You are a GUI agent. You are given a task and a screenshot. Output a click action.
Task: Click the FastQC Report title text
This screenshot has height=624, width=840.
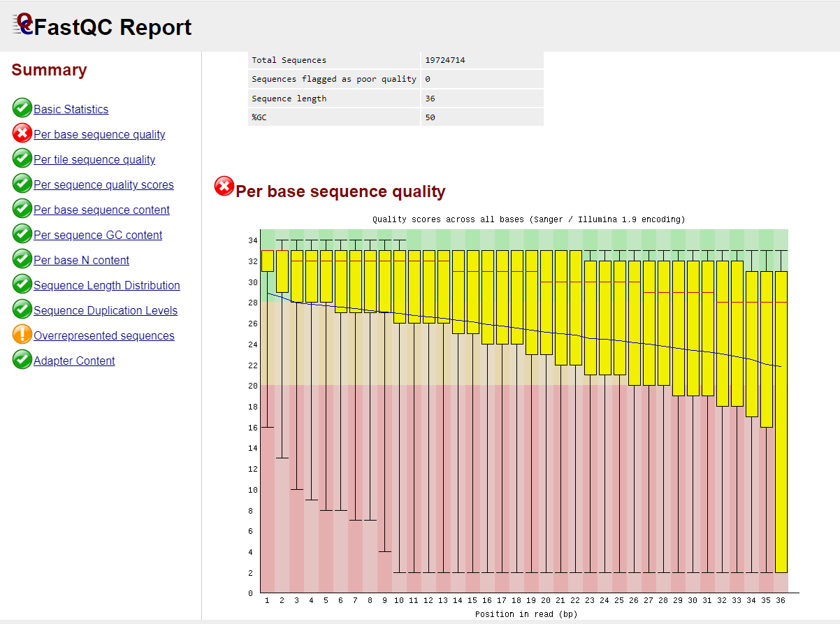click(x=113, y=27)
